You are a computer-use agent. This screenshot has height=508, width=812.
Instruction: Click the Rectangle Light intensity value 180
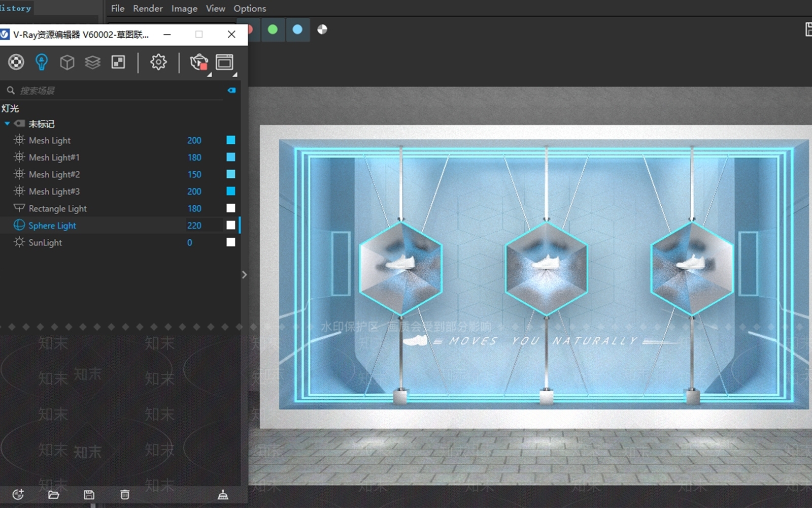[x=194, y=208]
